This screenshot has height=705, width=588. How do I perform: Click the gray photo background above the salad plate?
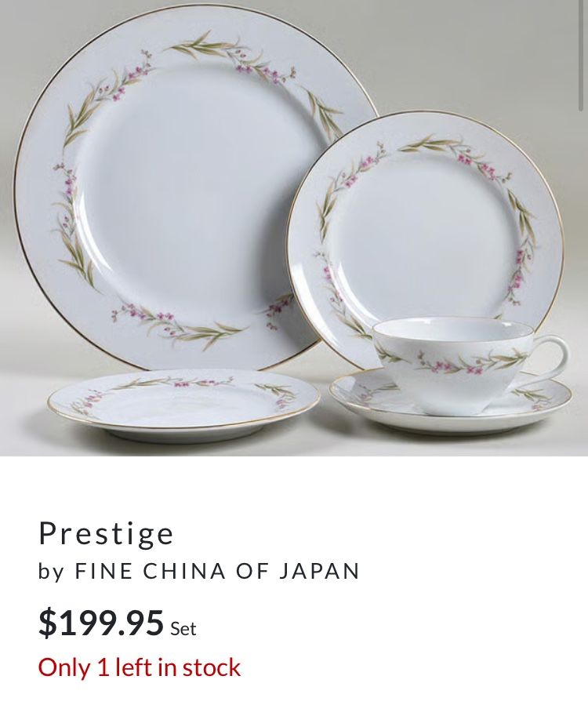click(472, 59)
